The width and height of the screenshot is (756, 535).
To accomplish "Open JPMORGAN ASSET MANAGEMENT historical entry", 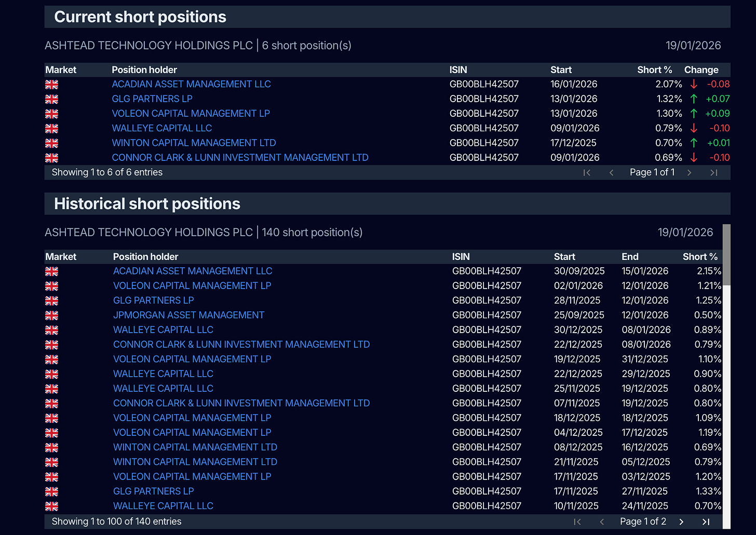I will 188,315.
